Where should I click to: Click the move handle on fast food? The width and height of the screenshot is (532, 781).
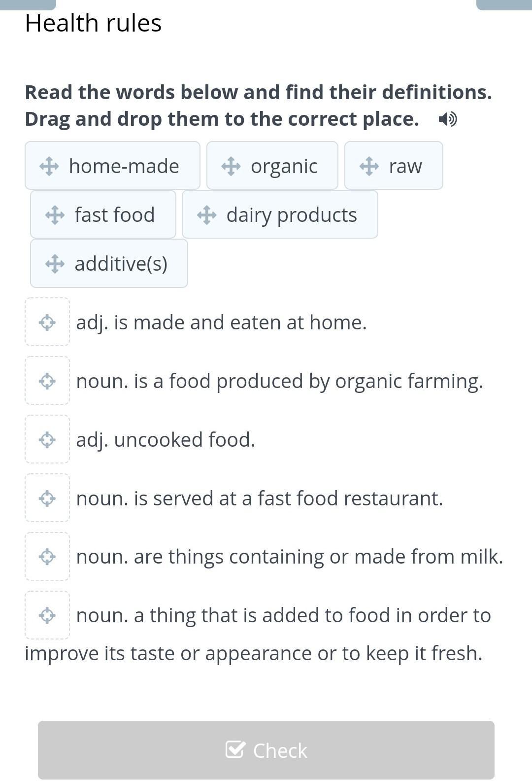point(55,215)
